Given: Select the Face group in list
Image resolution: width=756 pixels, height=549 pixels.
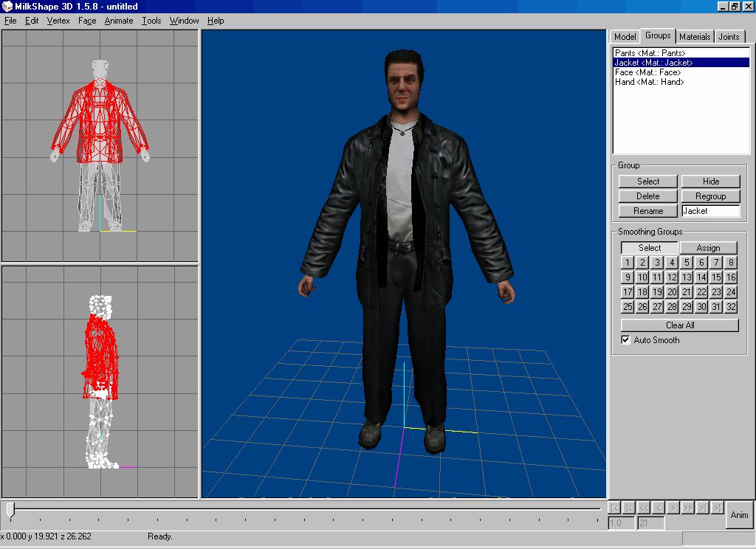Looking at the screenshot, I should 681,72.
